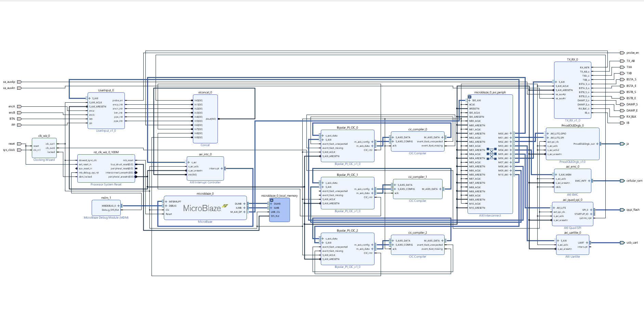Screen dimensions: 644x325
Task: Select the usb_uart interface port symbol
Action: [x=622, y=243]
